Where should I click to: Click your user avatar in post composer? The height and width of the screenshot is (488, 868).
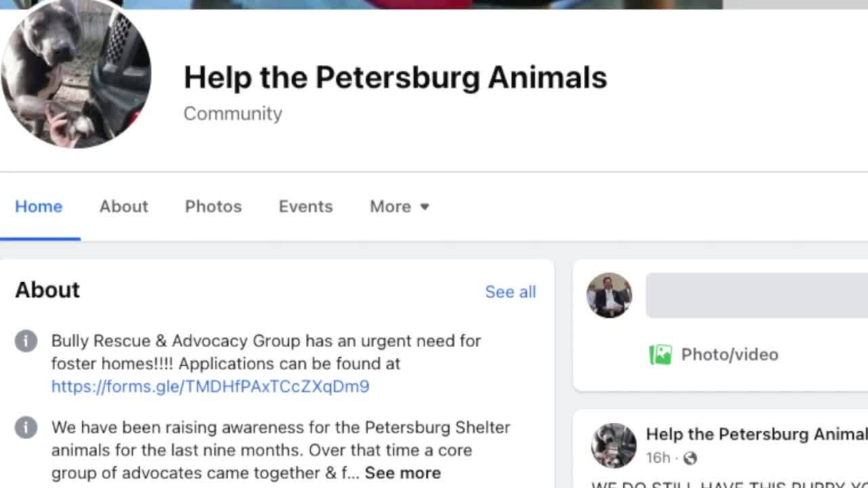click(x=609, y=296)
